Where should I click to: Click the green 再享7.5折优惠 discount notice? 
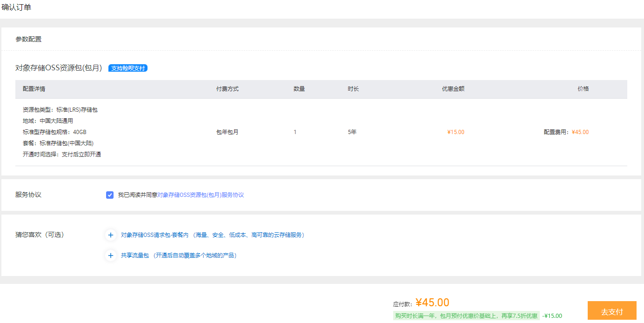click(x=466, y=316)
